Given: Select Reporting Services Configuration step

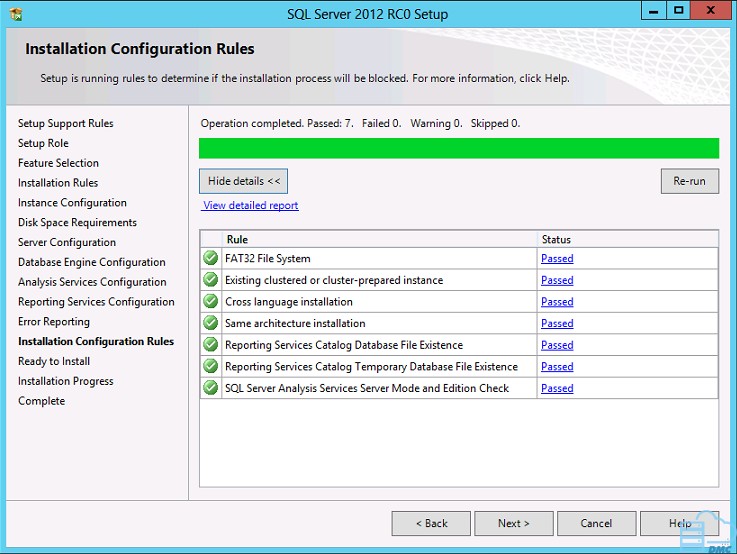Looking at the screenshot, I should click(x=96, y=302).
